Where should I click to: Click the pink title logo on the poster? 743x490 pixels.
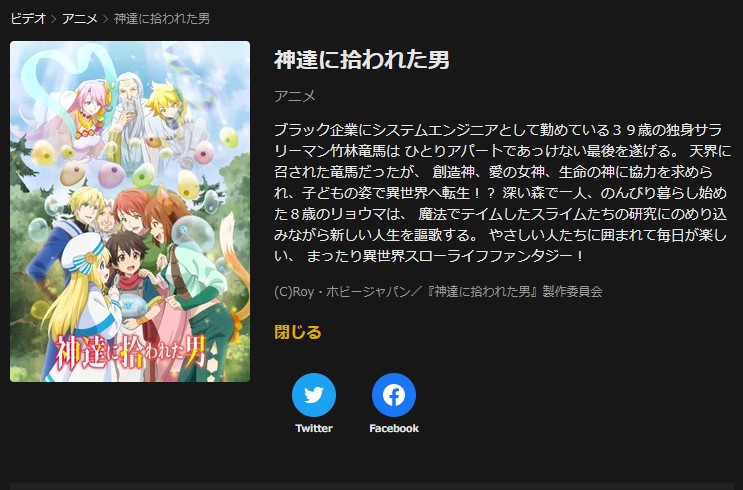[x=131, y=352]
